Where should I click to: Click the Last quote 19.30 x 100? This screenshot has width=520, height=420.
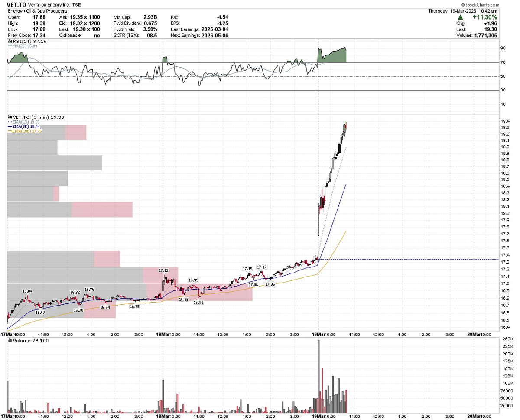coord(85,29)
